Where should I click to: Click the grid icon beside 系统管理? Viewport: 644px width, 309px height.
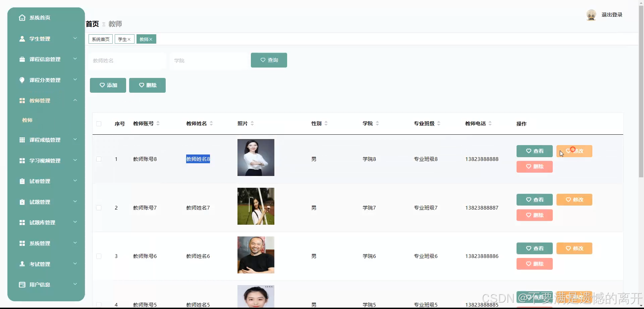(x=22, y=244)
